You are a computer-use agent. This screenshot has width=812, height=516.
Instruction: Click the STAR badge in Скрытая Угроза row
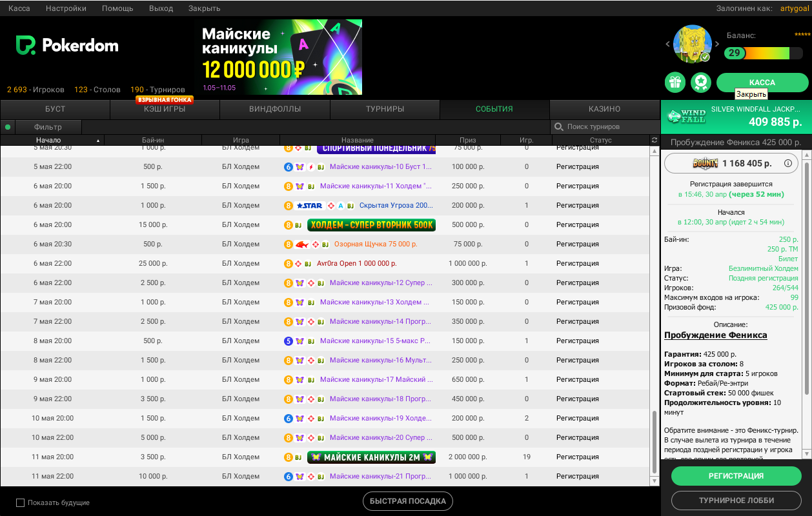(309, 206)
